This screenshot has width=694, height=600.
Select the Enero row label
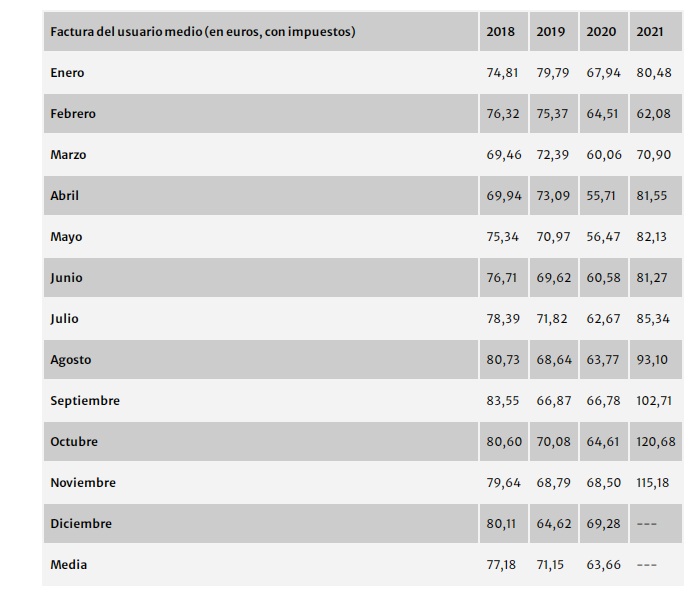68,73
